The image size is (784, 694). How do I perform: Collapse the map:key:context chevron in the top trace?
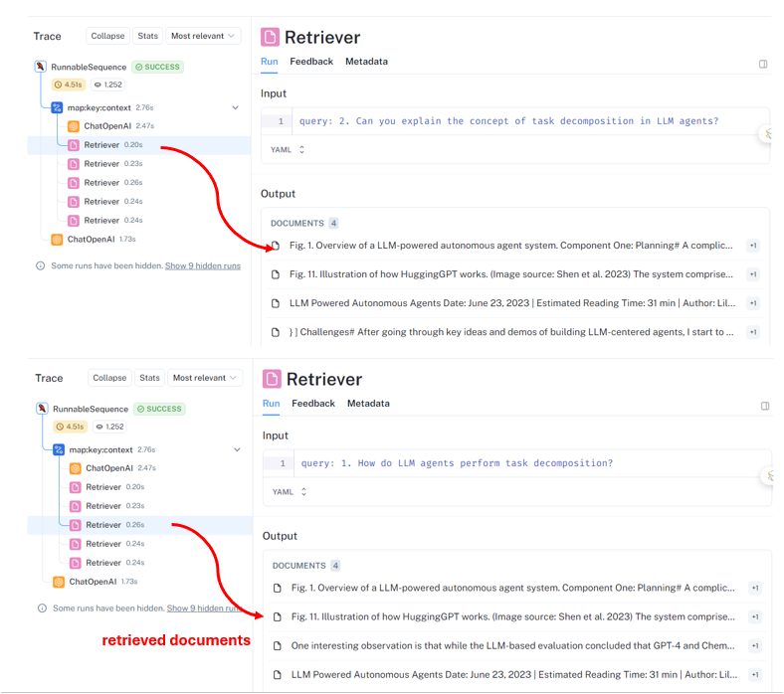236,107
